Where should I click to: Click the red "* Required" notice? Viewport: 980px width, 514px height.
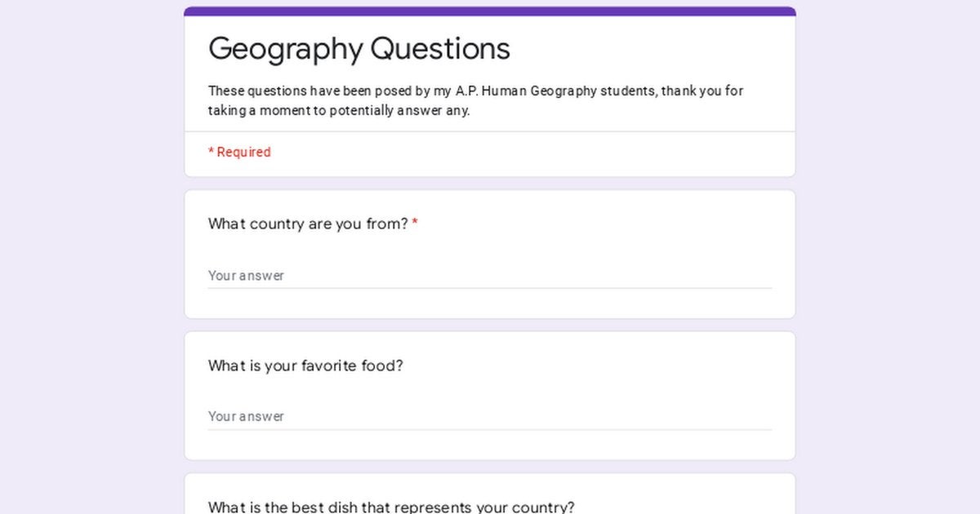tap(239, 153)
